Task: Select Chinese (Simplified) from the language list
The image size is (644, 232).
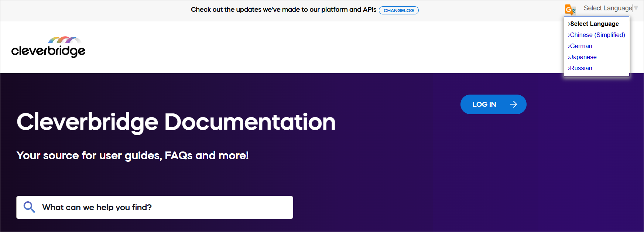Action: tap(597, 35)
